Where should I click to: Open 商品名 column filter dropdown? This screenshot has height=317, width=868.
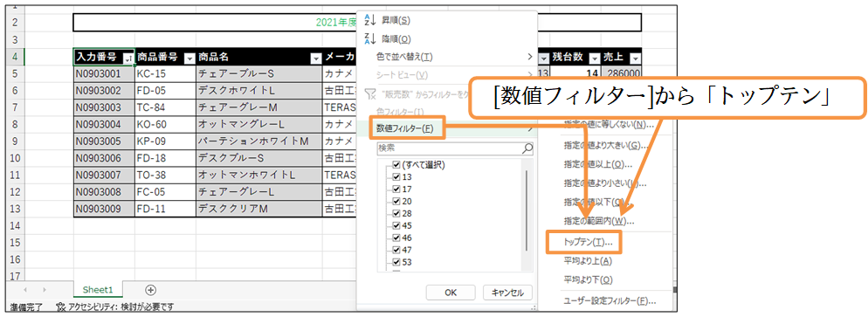point(316,58)
